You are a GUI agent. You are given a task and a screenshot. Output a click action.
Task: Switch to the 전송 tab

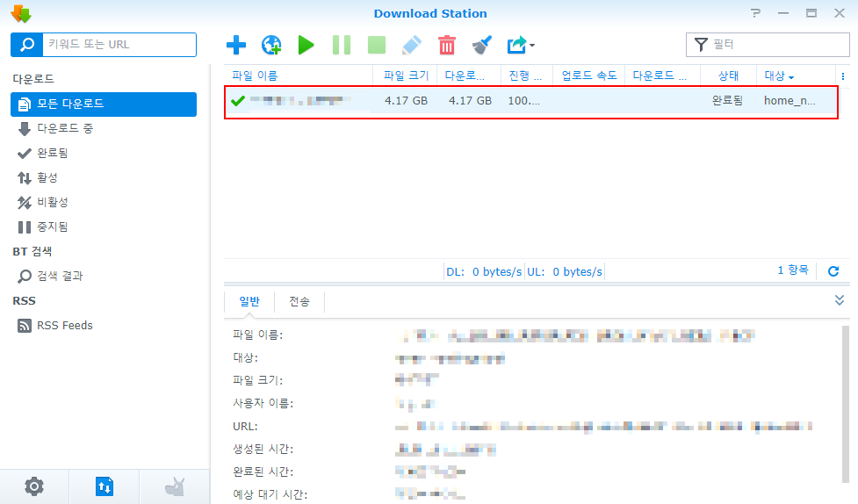[299, 301]
